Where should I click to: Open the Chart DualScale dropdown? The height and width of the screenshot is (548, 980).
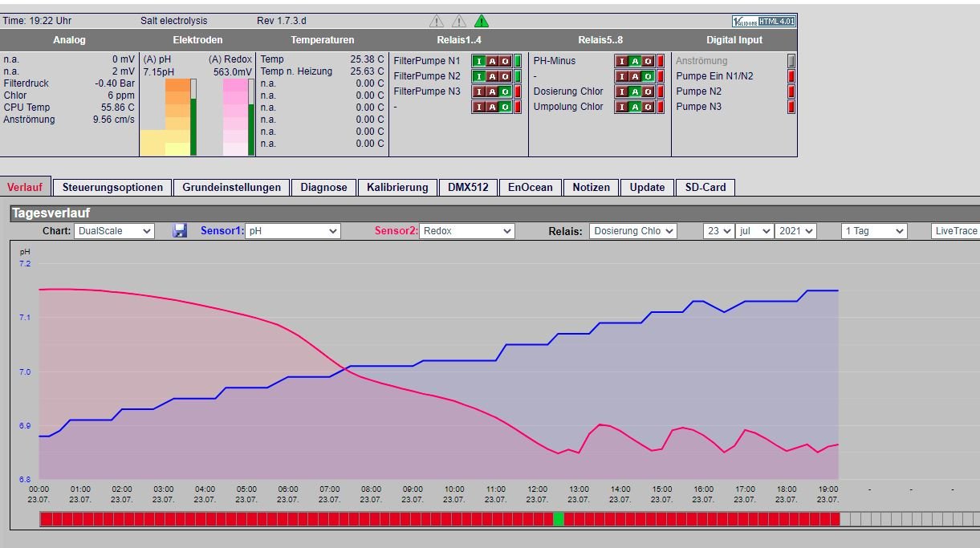pos(114,231)
